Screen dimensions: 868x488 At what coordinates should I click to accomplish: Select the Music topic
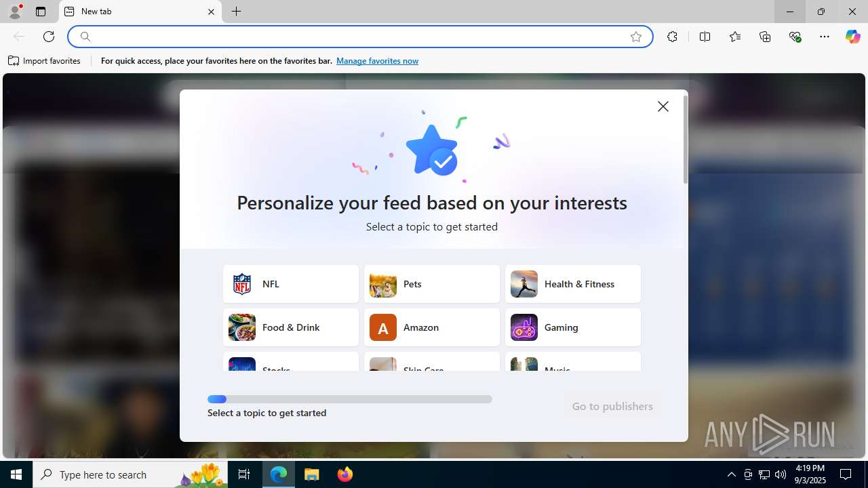click(573, 362)
